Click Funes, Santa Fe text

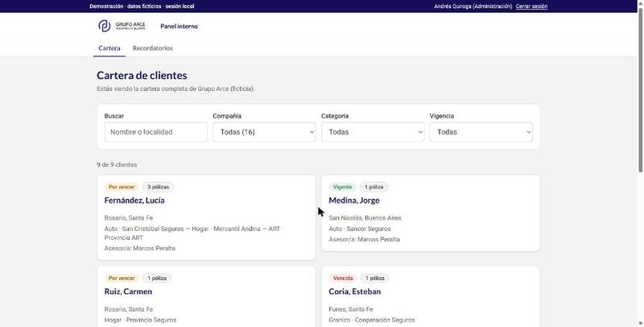[351, 309]
